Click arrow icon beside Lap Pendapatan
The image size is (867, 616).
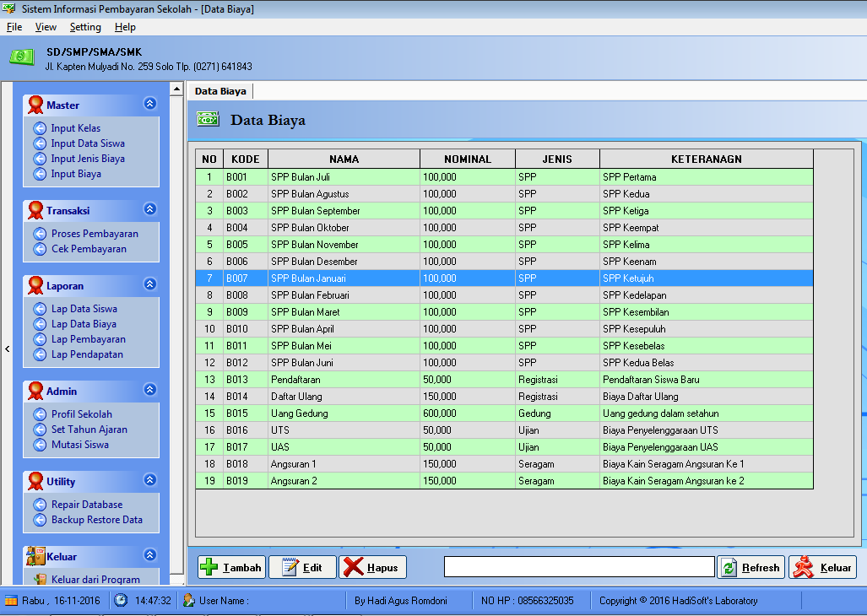(40, 354)
